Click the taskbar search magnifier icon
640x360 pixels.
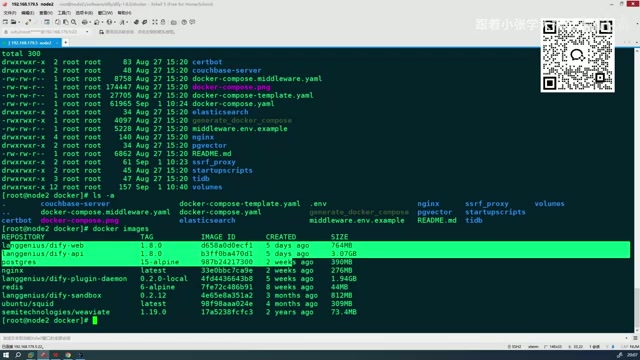(18, 355)
